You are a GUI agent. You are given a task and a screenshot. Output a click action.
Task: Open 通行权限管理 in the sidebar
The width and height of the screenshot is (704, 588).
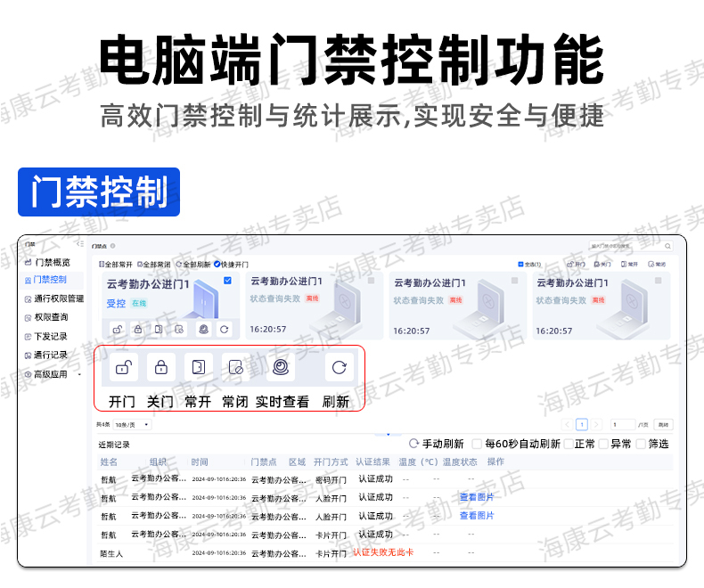53,298
